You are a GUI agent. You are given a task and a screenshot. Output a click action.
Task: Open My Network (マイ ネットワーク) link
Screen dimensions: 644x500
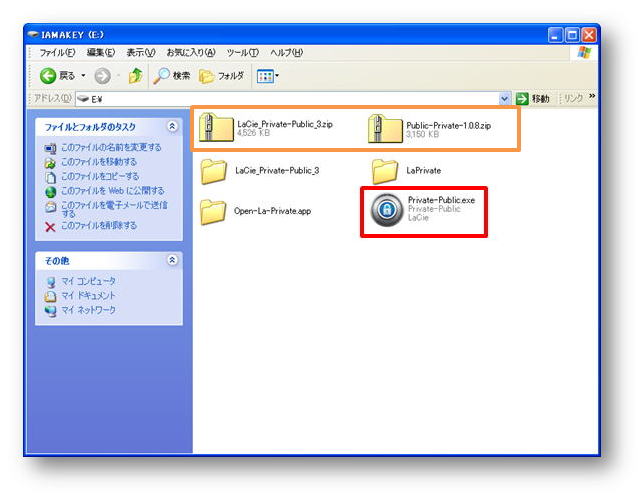coord(88,310)
